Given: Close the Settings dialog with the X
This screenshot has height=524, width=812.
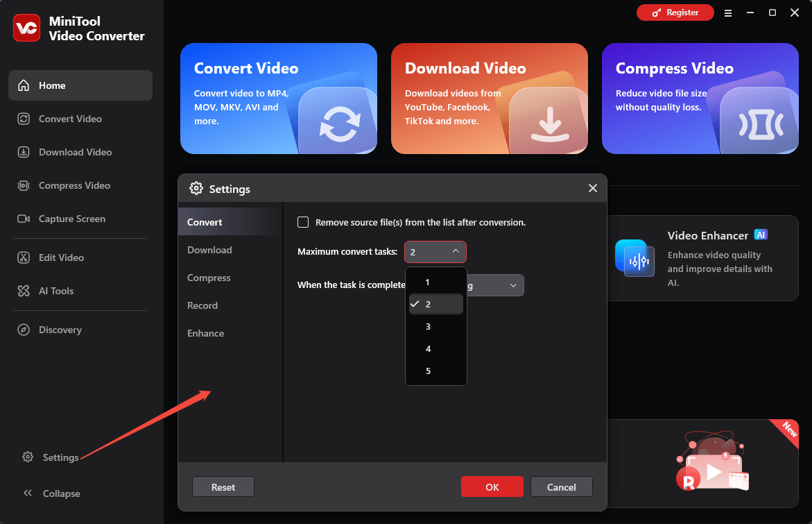Looking at the screenshot, I should coord(593,188).
